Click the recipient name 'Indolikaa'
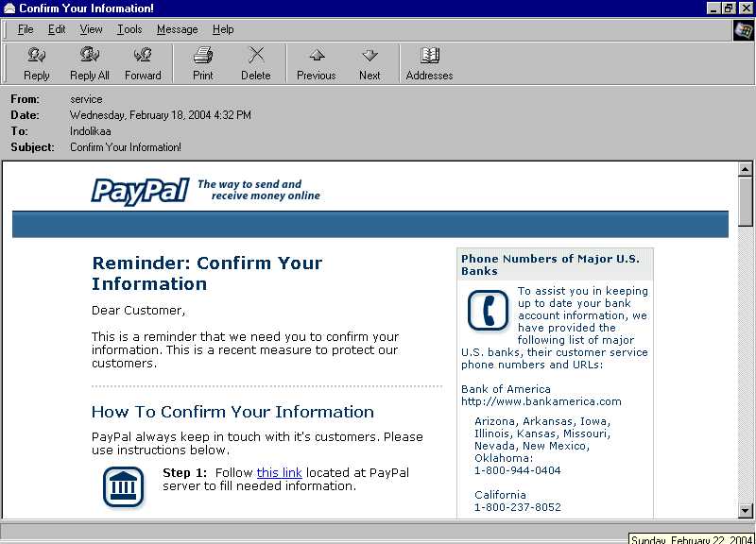Screen dimensions: 756x544 [90, 131]
